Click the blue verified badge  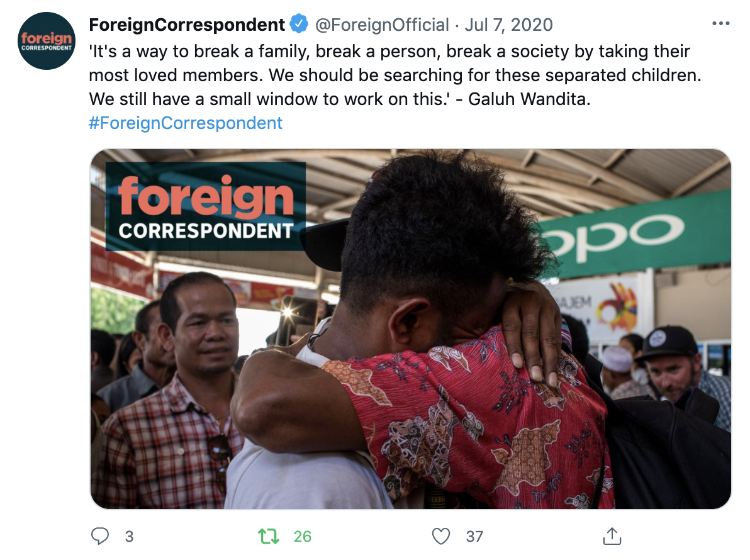[299, 24]
